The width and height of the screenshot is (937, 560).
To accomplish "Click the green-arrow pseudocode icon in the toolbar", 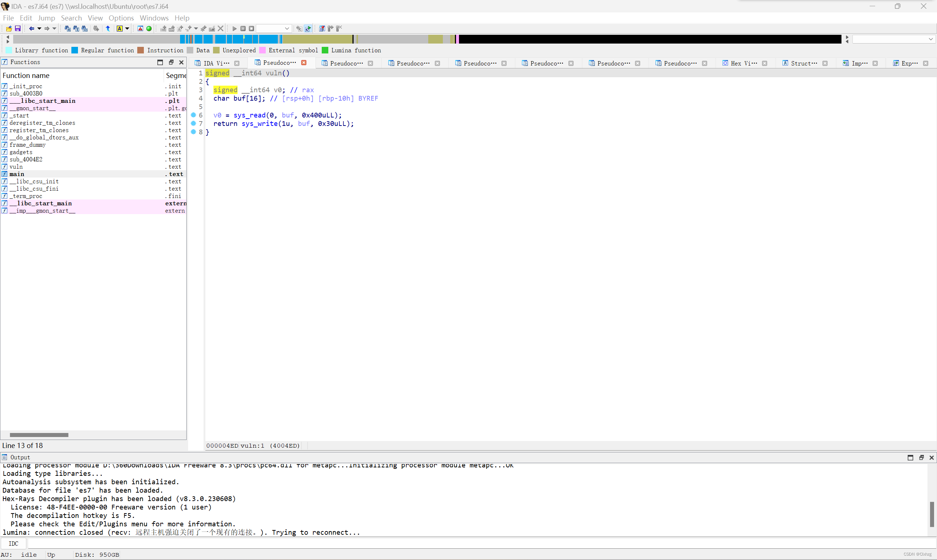I will point(308,29).
